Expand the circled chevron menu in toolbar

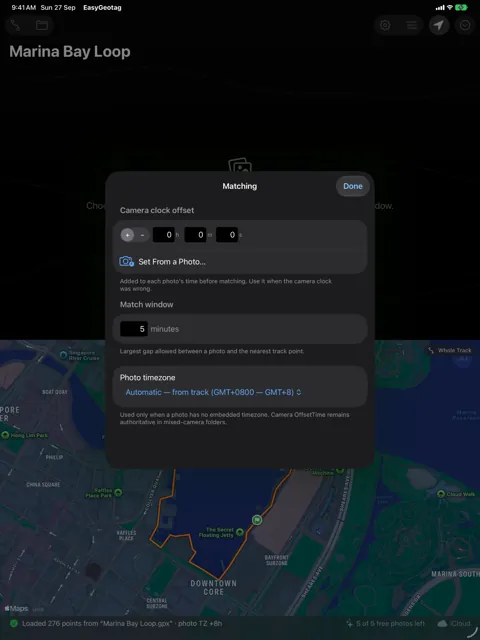coord(465,25)
